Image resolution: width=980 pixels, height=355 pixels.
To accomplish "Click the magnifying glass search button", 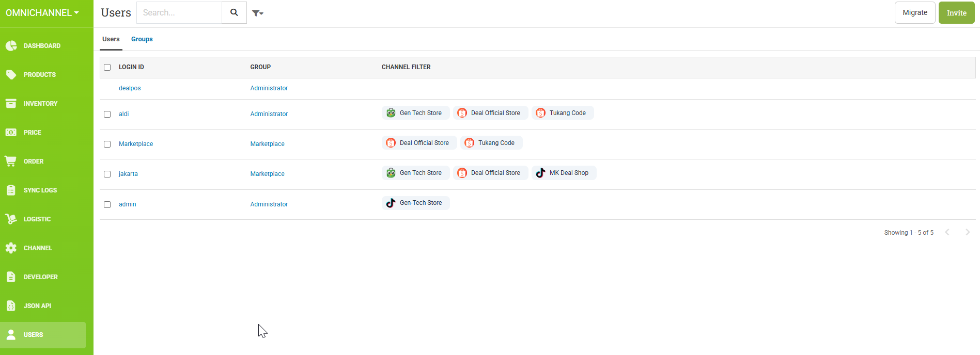I will pyautogui.click(x=234, y=13).
